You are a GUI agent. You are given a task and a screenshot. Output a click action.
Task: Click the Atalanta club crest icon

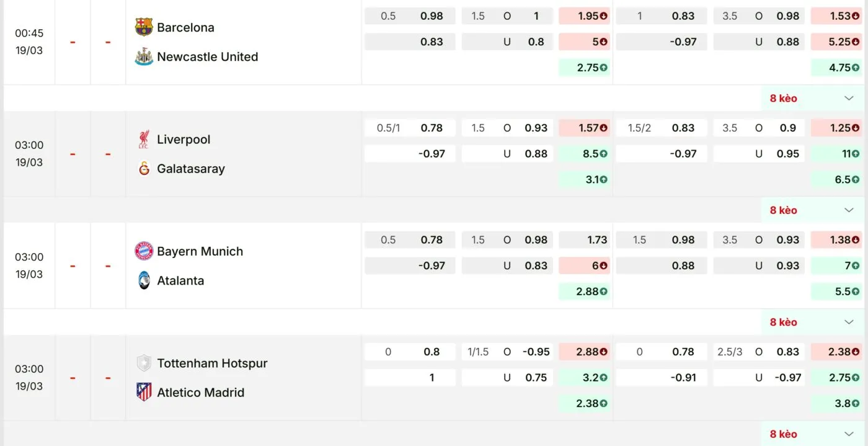point(144,280)
